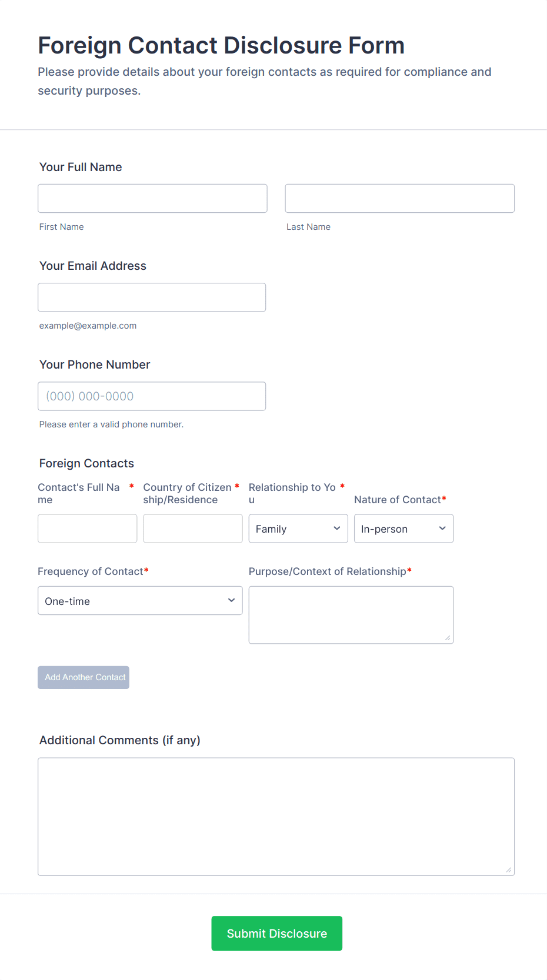Click the Additional Comments resize handle
Image resolution: width=547 pixels, height=980 pixels.
pyautogui.click(x=509, y=870)
